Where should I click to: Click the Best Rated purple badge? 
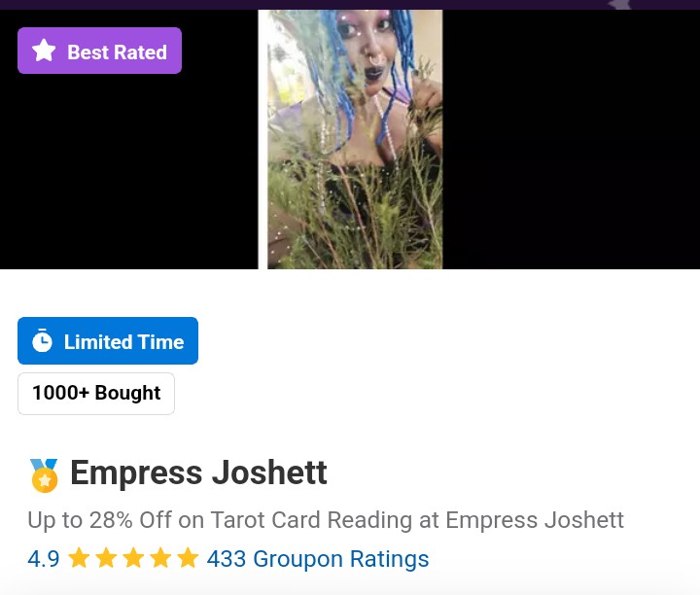point(99,51)
